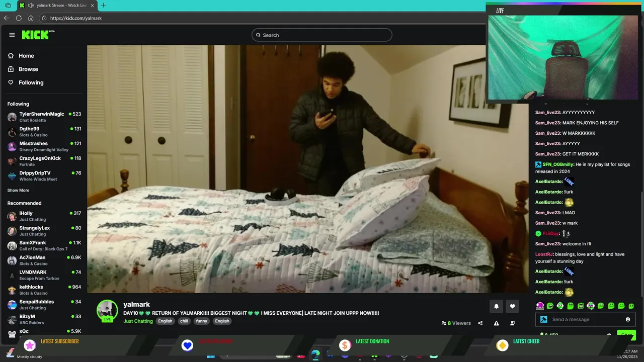Expand Show More under Following
The height and width of the screenshot is (362, 644).
[18, 191]
